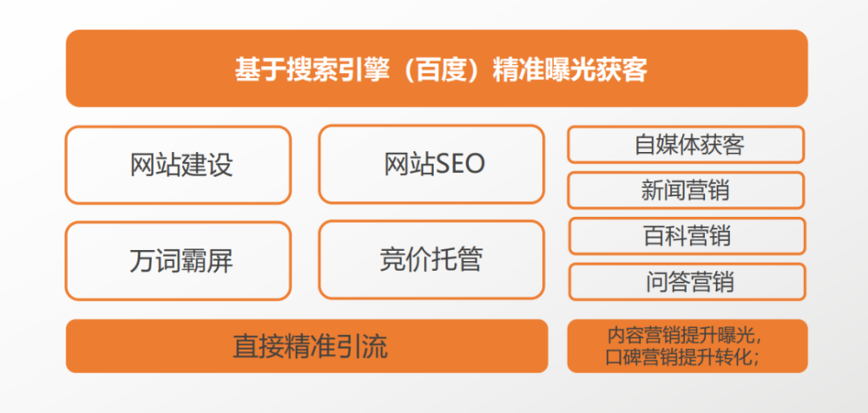
Task: Select the 自媒体获客 item
Action: coord(686,145)
